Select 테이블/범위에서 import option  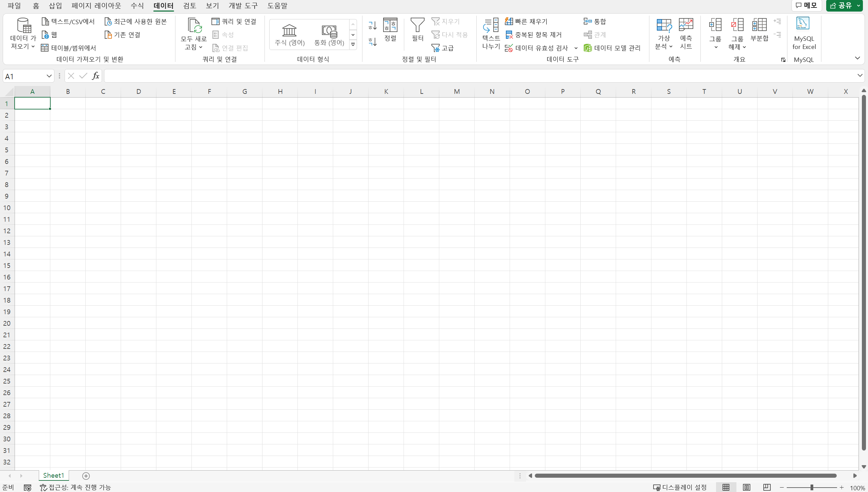68,48
